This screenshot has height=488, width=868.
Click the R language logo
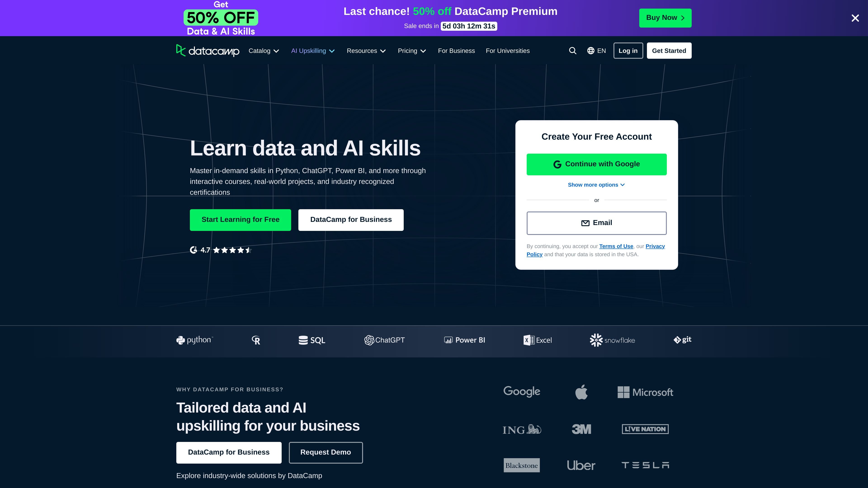[256, 340]
